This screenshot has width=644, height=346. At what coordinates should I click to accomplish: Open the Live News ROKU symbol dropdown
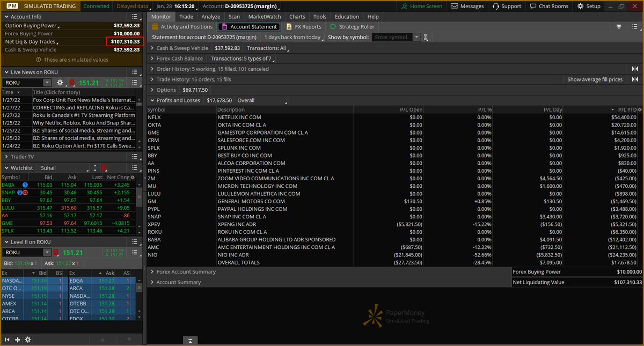(x=47, y=83)
